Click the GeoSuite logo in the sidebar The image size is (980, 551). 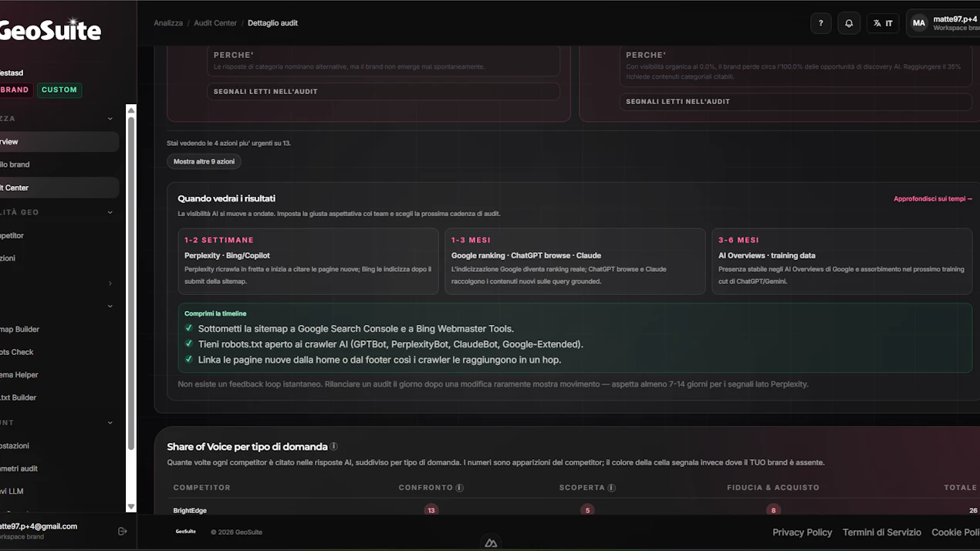pyautogui.click(x=49, y=30)
